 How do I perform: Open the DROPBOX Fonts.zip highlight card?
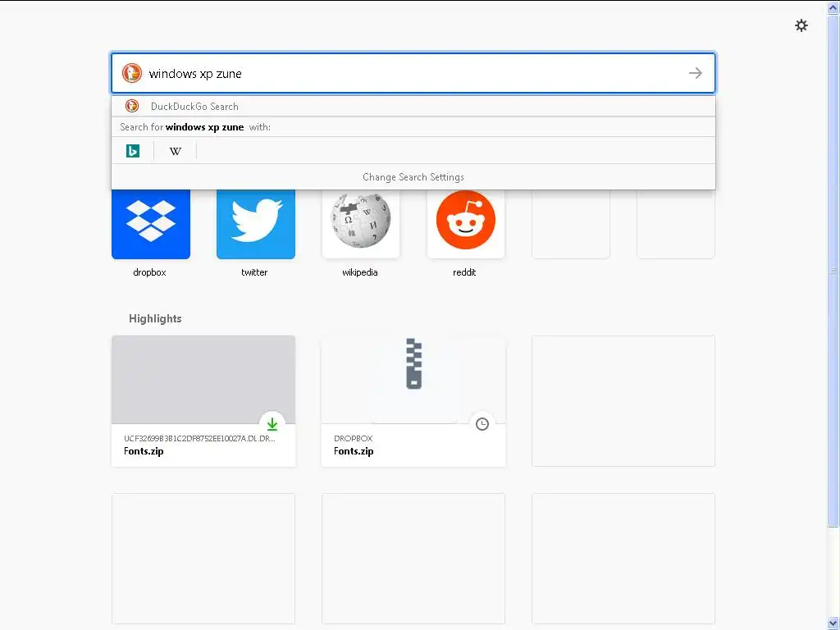pyautogui.click(x=413, y=401)
